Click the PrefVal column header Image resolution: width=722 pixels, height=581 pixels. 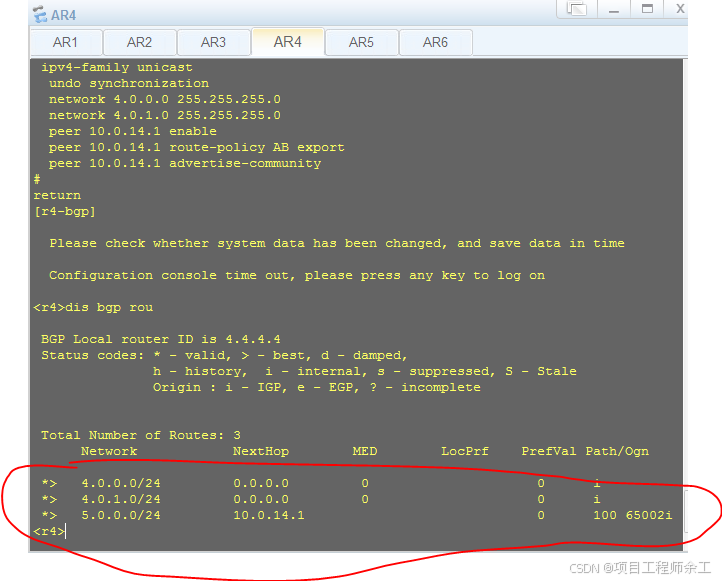click(x=548, y=451)
